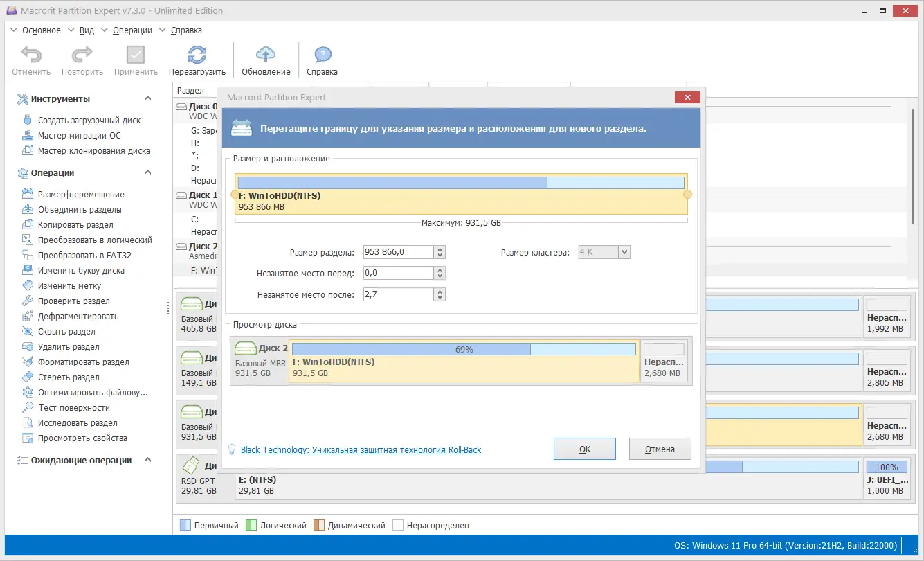Launch Создать загрузочный диск tool
Viewport: 924px width, 561px height.
(89, 121)
